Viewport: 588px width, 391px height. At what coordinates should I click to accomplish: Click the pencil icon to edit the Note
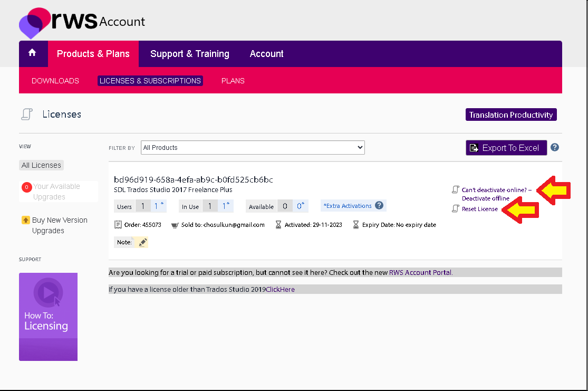[x=142, y=242]
